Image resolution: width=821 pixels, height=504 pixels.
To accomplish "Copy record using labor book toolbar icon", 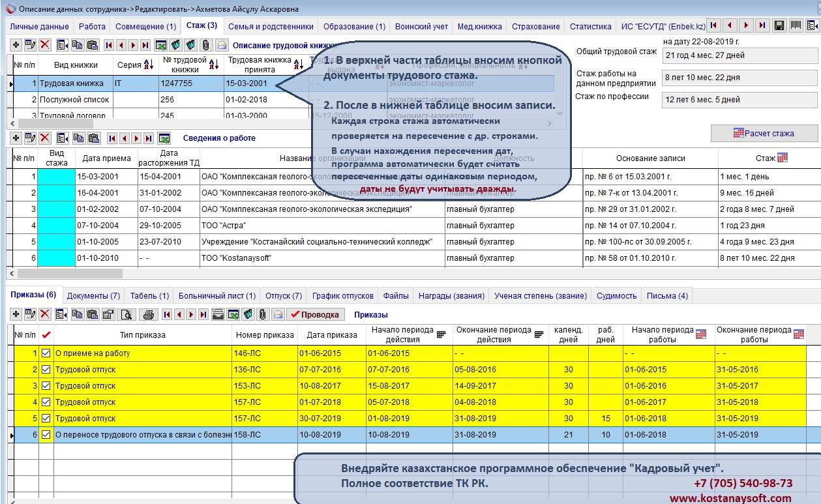I will [77, 45].
